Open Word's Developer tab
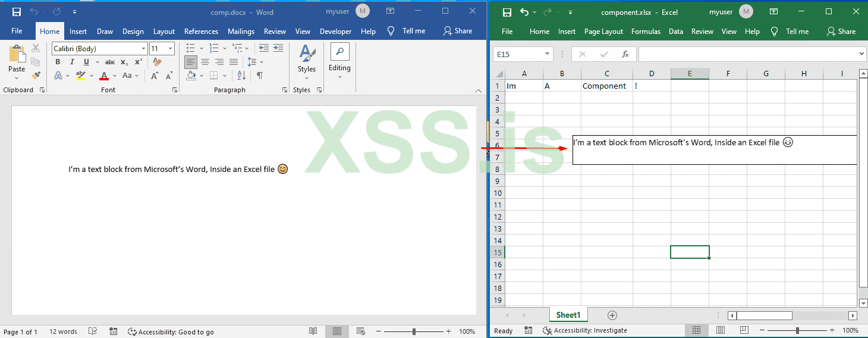Screen dimensions: 868x338 click(x=335, y=32)
